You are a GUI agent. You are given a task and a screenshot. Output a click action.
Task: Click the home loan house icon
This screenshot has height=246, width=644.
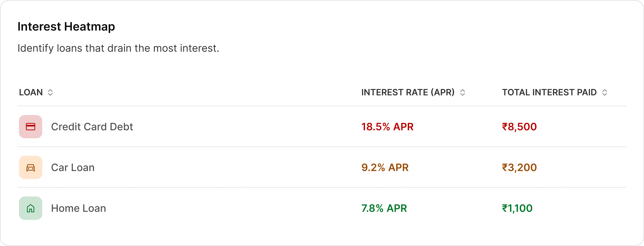point(30,208)
